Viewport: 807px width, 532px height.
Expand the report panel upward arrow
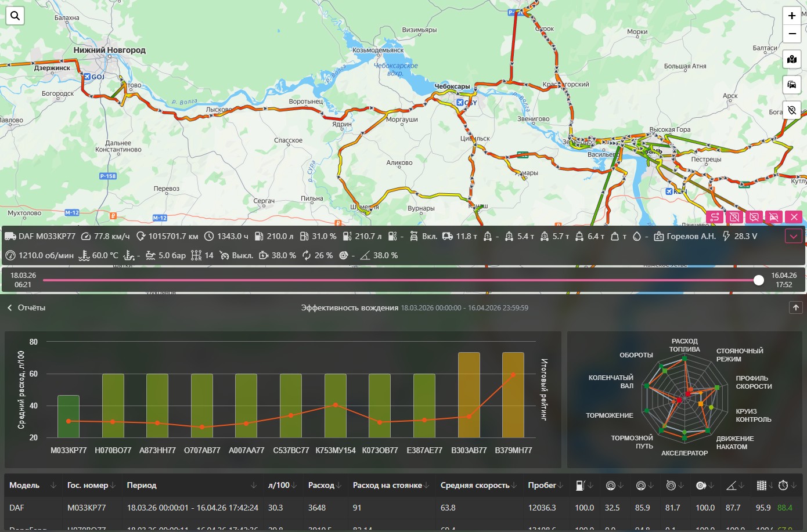pos(795,307)
